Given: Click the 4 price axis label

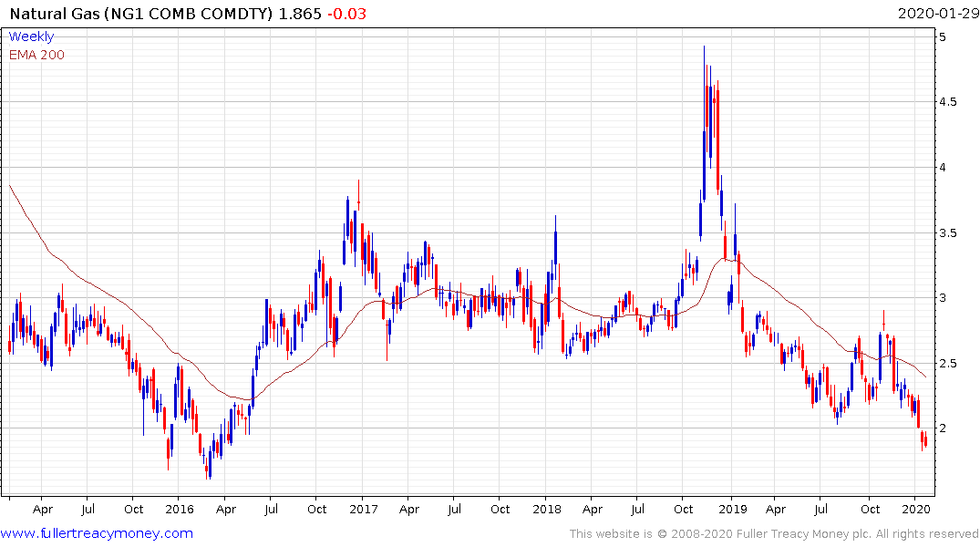Looking at the screenshot, I should (x=943, y=168).
